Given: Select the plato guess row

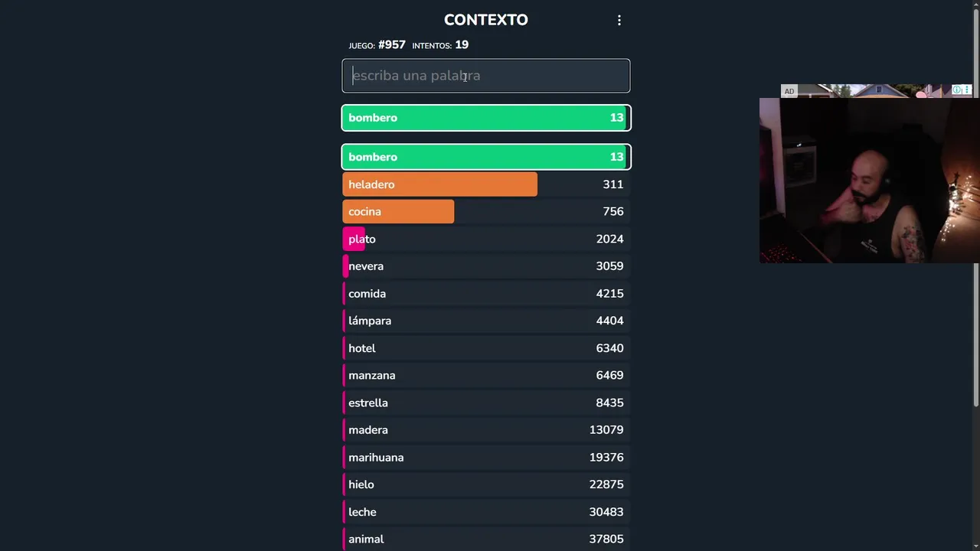Looking at the screenshot, I should coord(486,240).
